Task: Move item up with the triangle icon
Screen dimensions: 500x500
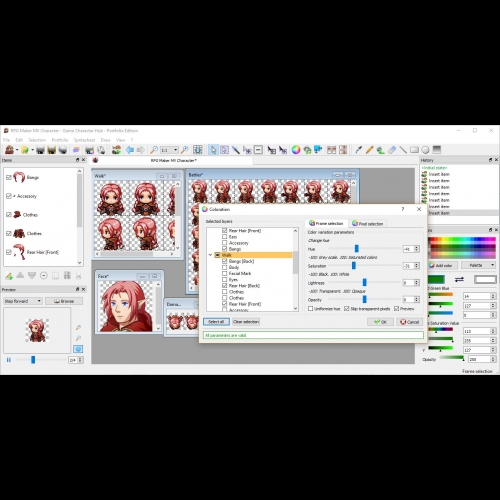Action: pos(20,275)
